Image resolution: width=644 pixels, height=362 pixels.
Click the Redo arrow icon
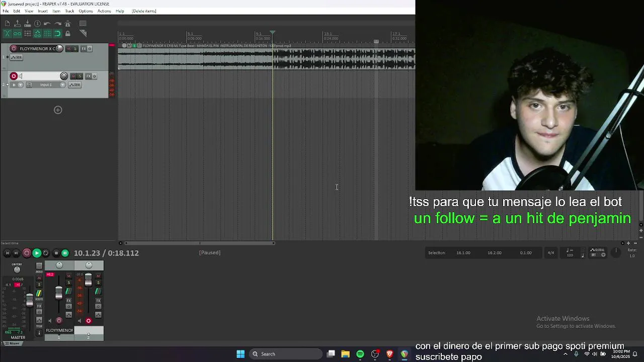point(57,24)
